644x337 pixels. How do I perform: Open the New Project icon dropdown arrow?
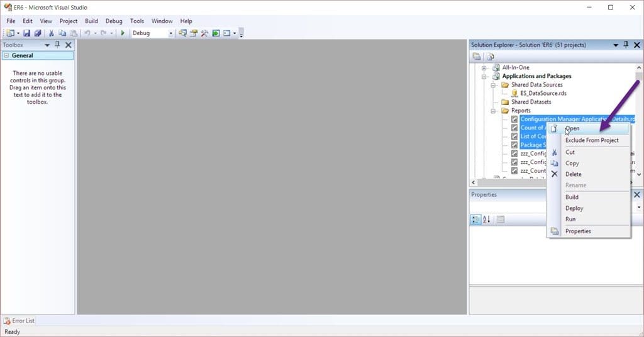(18, 33)
